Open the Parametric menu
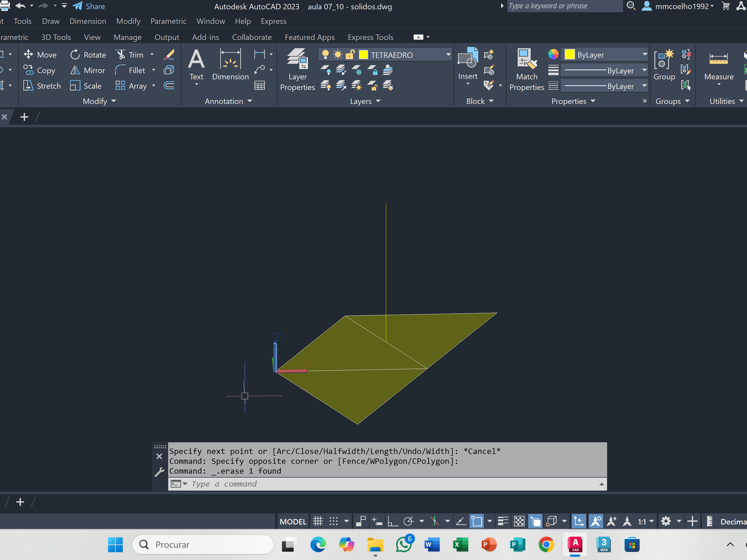 (x=168, y=21)
